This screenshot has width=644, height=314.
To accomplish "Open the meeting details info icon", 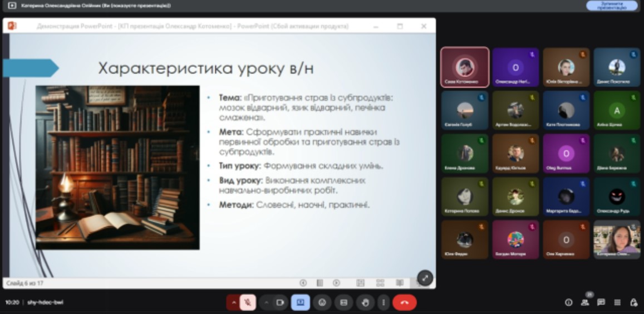I will (568, 302).
